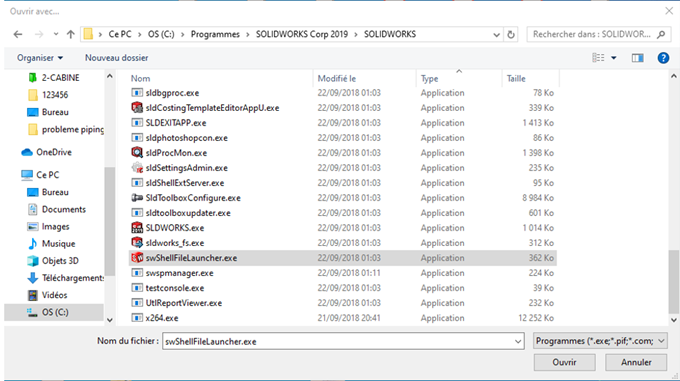The width and height of the screenshot is (680, 381).
Task: Expand the address bar history dropdown
Action: (x=497, y=35)
